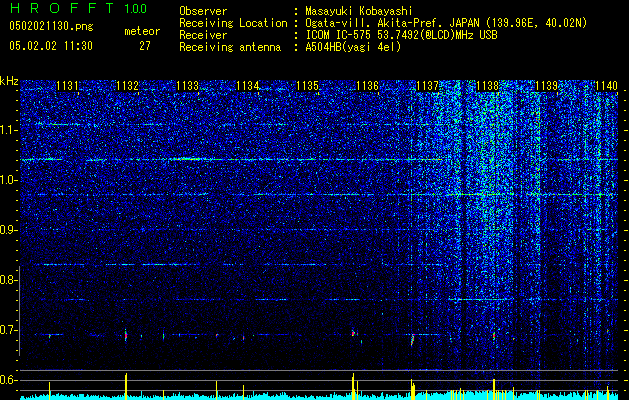This screenshot has height=400, width=629.
Task: Click the 1.1 frequency axis label
Action: coord(9,130)
